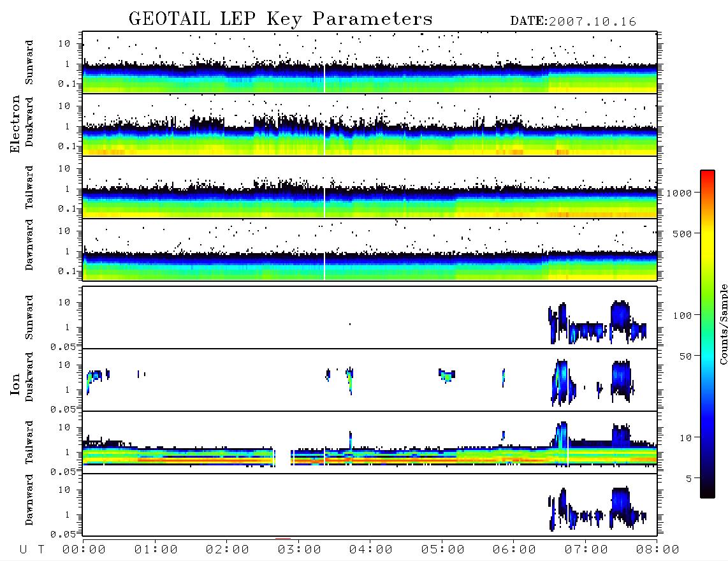Screen dimensions: 728x561
Task: Click the 50 value on colorbar scale
Action: (686, 356)
